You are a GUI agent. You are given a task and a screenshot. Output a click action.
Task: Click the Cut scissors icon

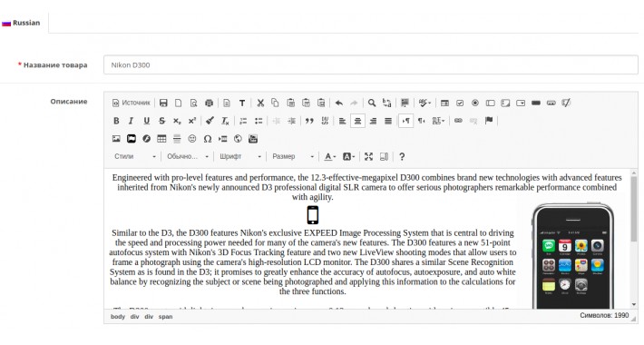(x=260, y=103)
